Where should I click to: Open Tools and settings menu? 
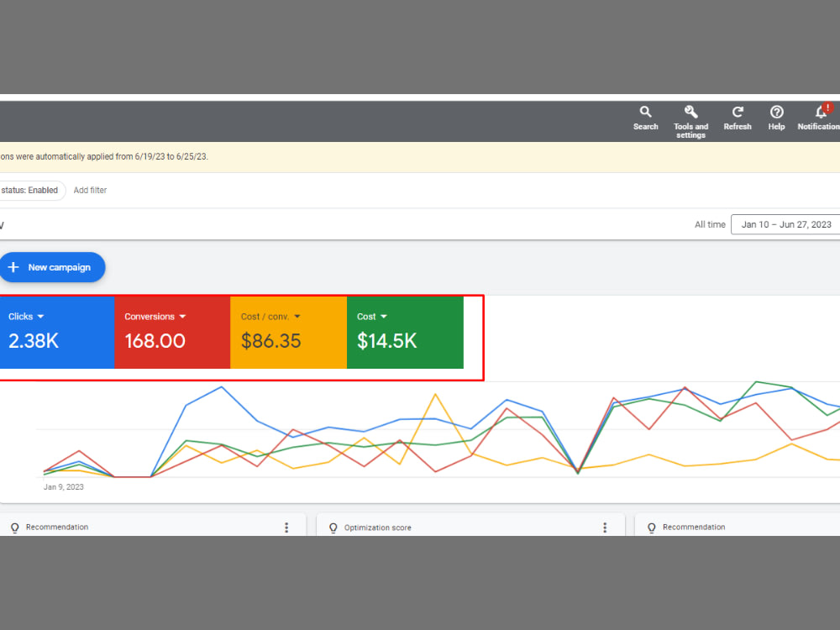690,122
